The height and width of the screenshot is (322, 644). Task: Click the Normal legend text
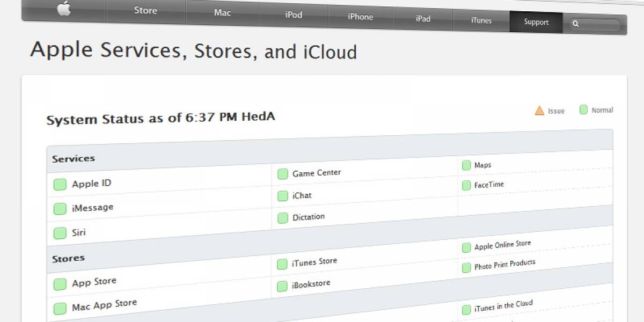tap(602, 110)
